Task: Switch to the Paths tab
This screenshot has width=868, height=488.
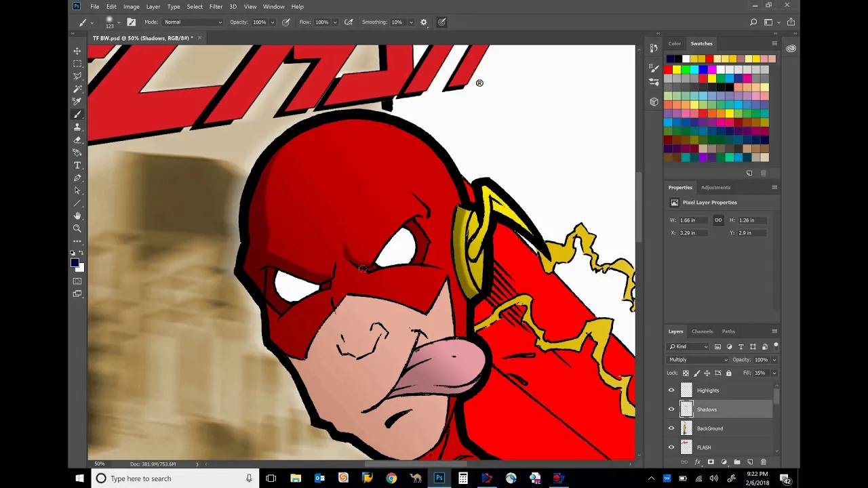Action: [728, 331]
